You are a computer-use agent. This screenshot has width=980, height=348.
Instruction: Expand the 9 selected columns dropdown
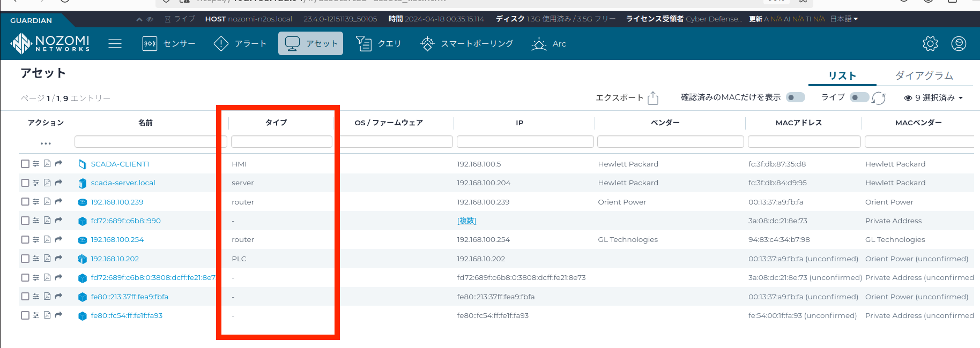point(933,98)
